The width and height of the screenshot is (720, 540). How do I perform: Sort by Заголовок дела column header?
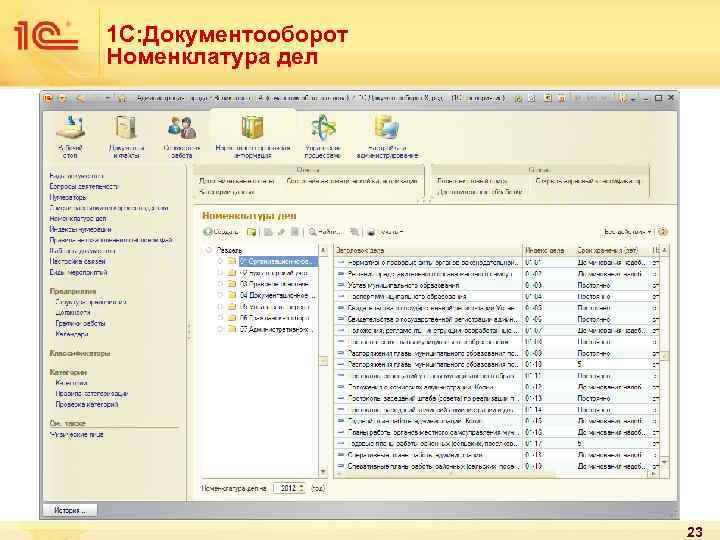pos(428,251)
